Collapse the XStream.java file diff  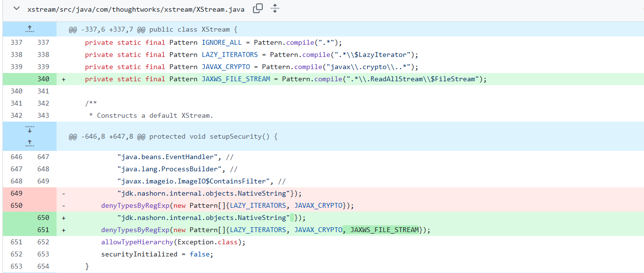[x=17, y=9]
